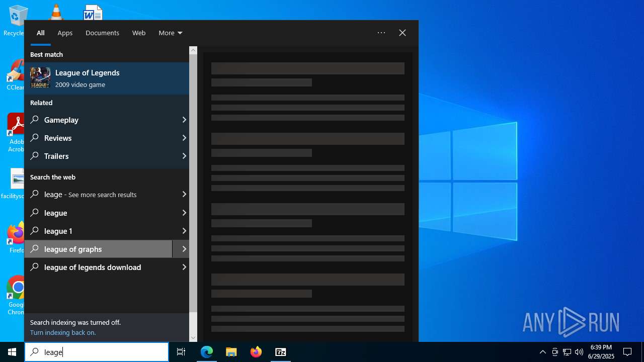Select 'league of legends download' suggestion
This screenshot has width=644, height=362.
point(99,267)
